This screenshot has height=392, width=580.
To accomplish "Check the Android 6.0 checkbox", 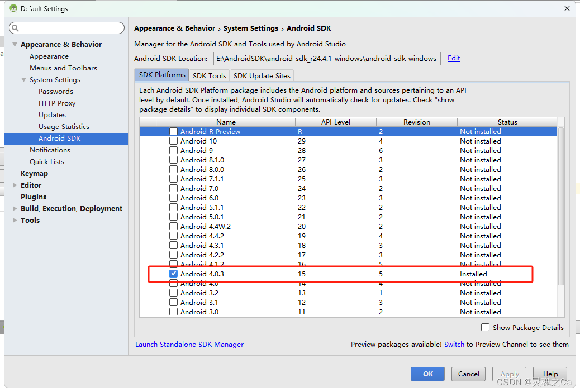I will pyautogui.click(x=173, y=198).
